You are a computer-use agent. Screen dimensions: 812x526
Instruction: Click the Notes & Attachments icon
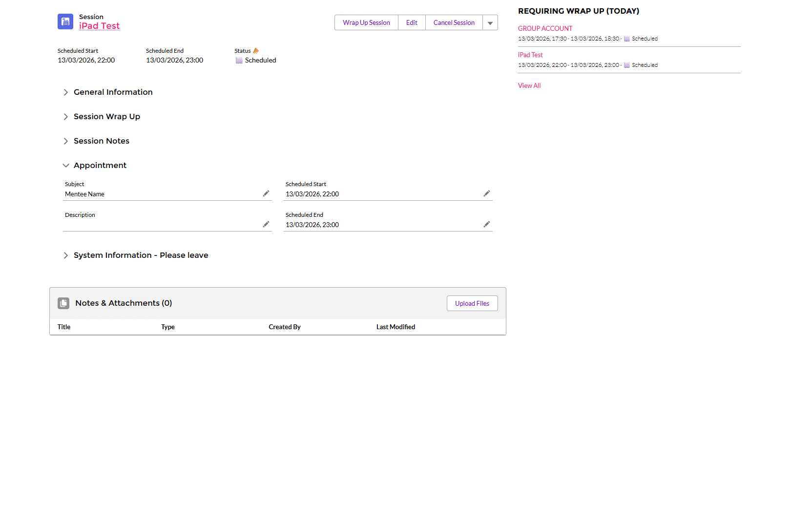(x=63, y=303)
